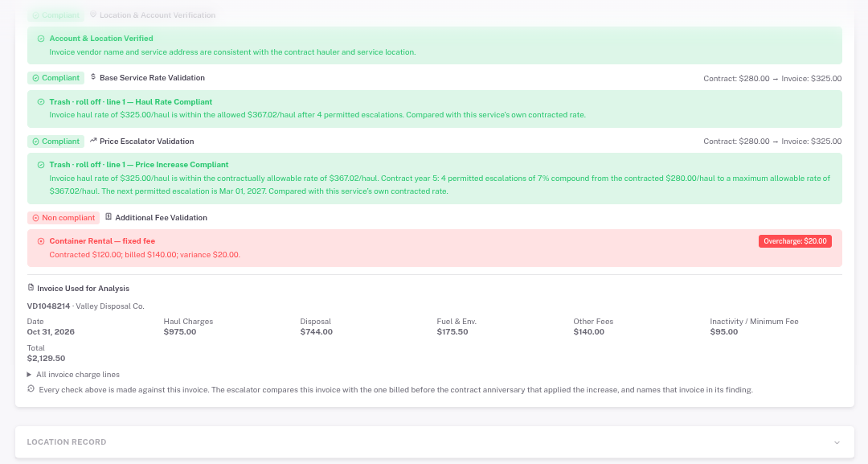Expand the Location Record section chevron
The image size is (868, 464).
coord(837,442)
